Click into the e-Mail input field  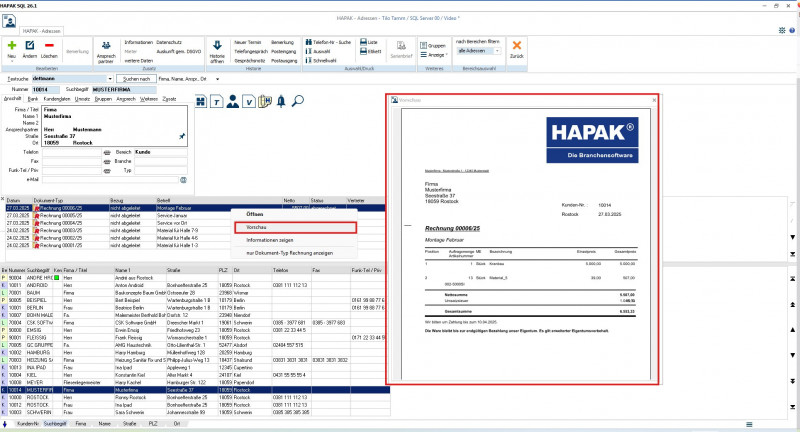[110, 180]
